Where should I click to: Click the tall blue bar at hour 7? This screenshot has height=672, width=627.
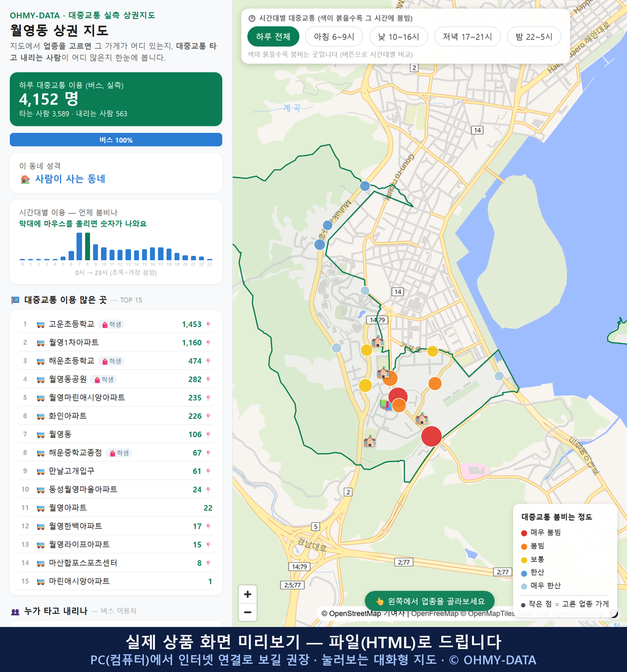point(80,247)
